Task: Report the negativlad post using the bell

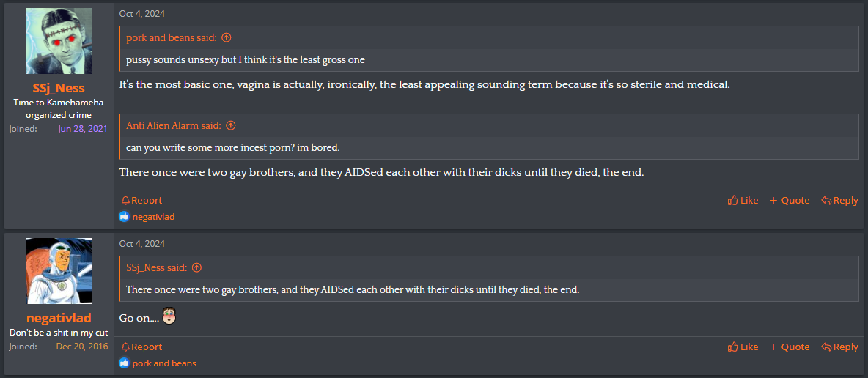Action: 141,347
